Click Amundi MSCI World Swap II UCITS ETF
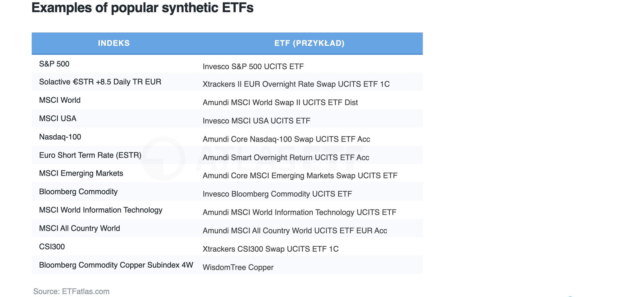 click(280, 102)
